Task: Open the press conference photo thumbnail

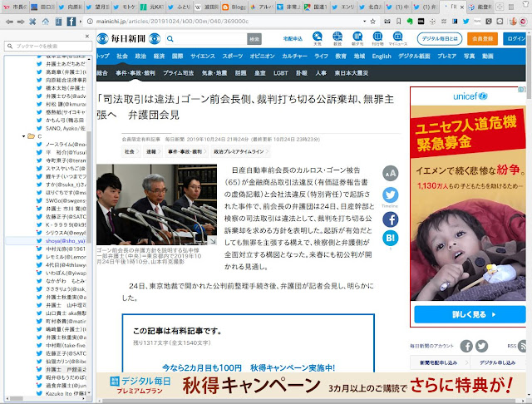Action: coord(156,204)
